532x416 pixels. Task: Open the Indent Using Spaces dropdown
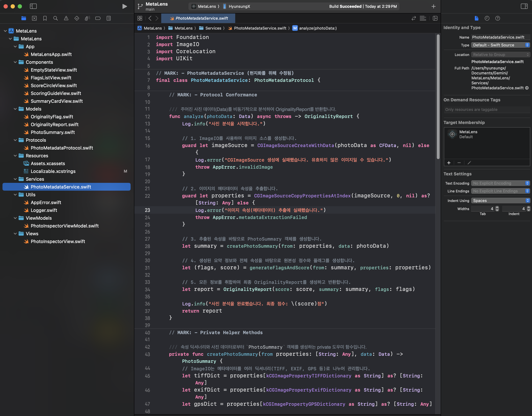(500, 200)
